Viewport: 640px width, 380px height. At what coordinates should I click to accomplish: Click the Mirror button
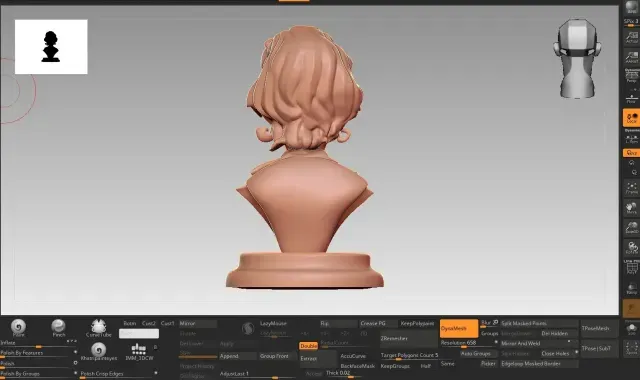click(198, 323)
